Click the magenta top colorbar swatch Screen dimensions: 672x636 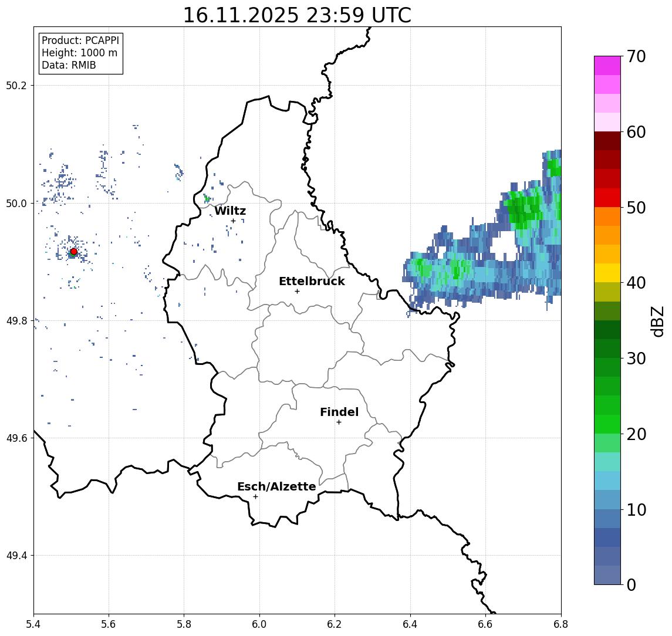(x=607, y=66)
